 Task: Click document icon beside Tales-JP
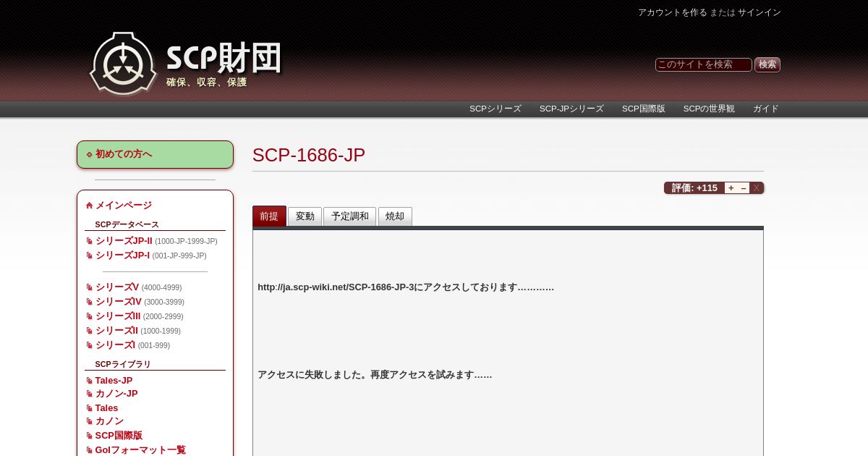[90, 381]
